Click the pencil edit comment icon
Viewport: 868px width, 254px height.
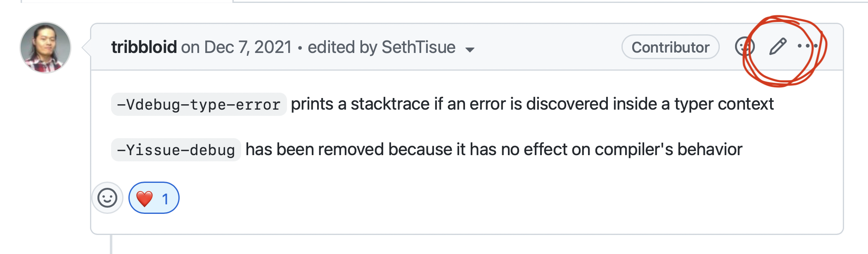pyautogui.click(x=778, y=46)
